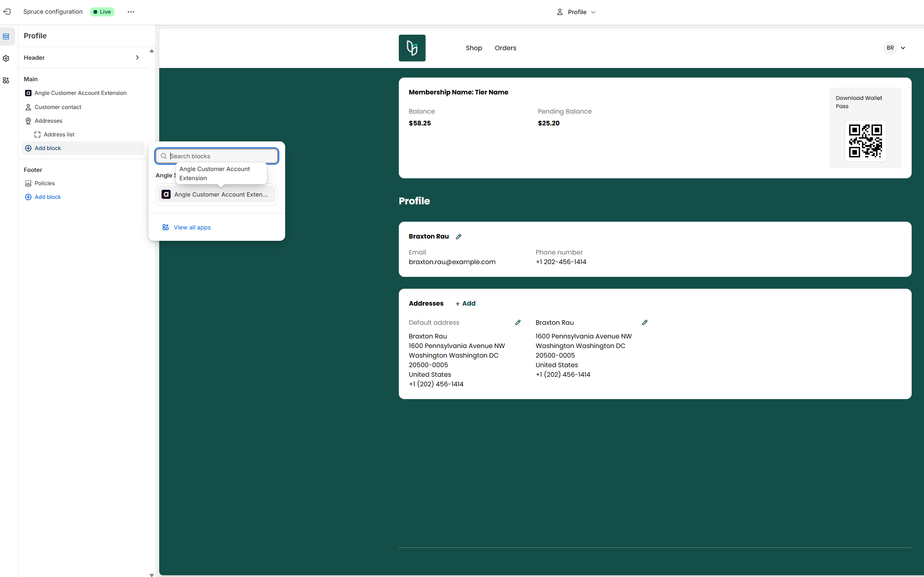924x577 pixels.
Task: Open the sections panel icon in left rail
Action: click(x=6, y=36)
